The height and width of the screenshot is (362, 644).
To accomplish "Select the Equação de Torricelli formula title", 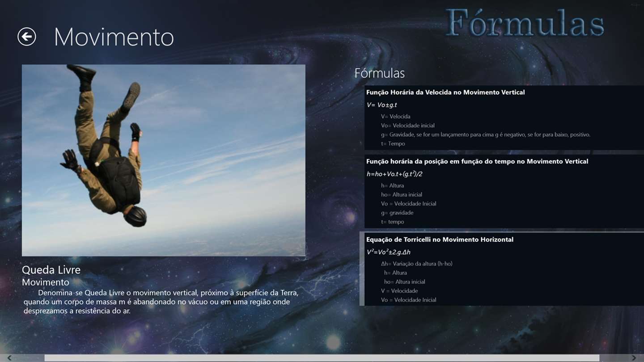I will [440, 240].
